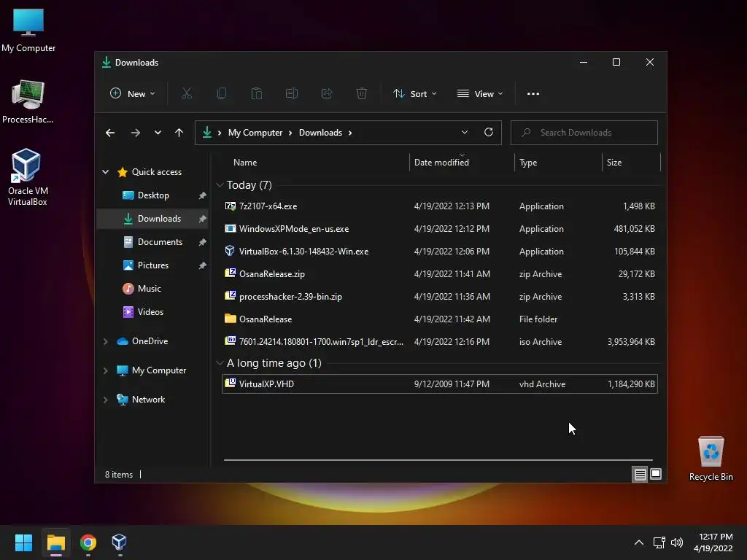
Task: Open Pictures in Quick access
Action: 153,265
